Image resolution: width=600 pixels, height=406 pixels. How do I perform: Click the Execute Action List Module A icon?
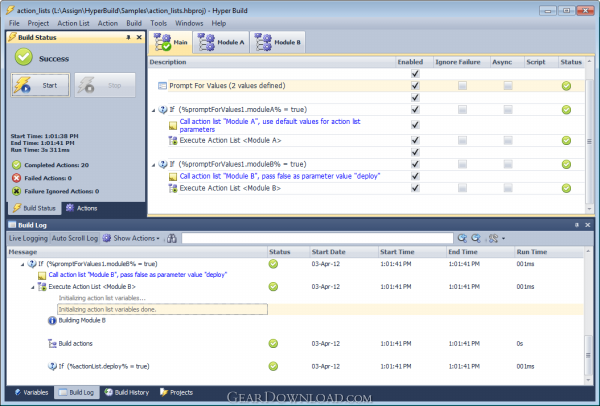pyautogui.click(x=173, y=140)
